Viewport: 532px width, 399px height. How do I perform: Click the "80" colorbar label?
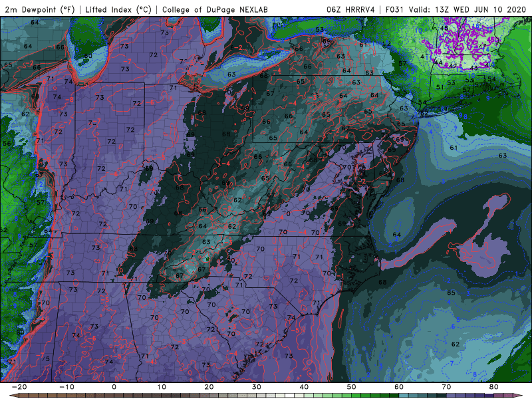click(494, 387)
